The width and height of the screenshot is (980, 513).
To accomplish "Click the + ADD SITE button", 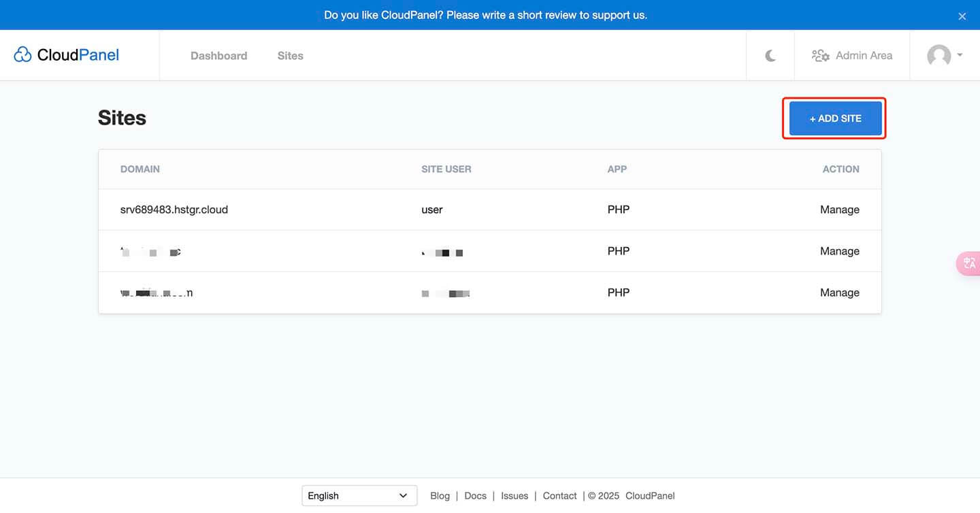I will pos(835,118).
